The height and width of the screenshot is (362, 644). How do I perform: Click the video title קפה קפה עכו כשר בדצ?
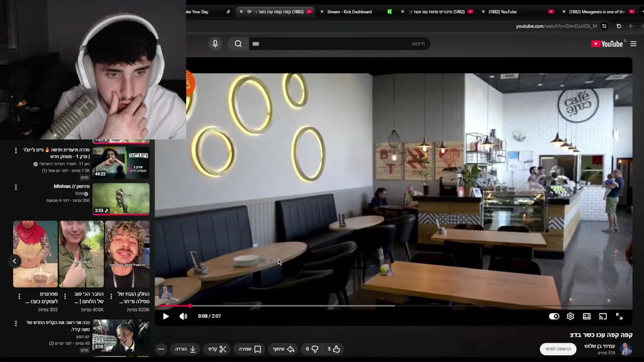601,335
